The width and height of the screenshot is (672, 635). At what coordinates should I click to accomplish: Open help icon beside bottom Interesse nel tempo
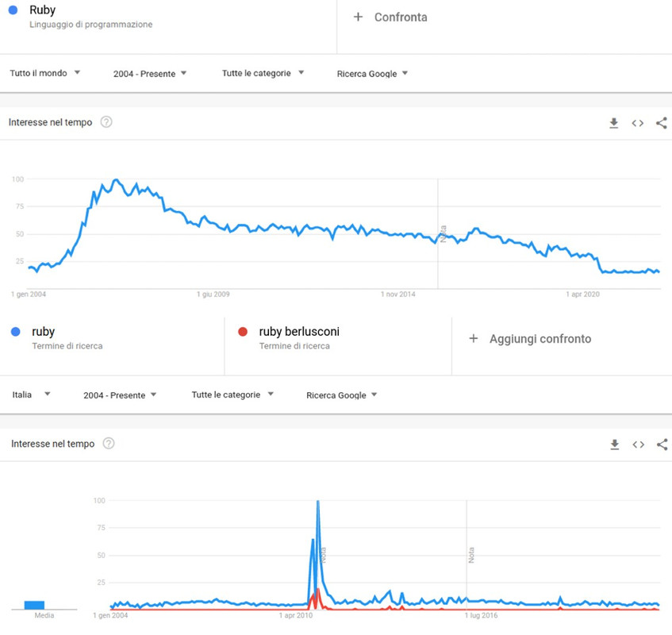[109, 444]
